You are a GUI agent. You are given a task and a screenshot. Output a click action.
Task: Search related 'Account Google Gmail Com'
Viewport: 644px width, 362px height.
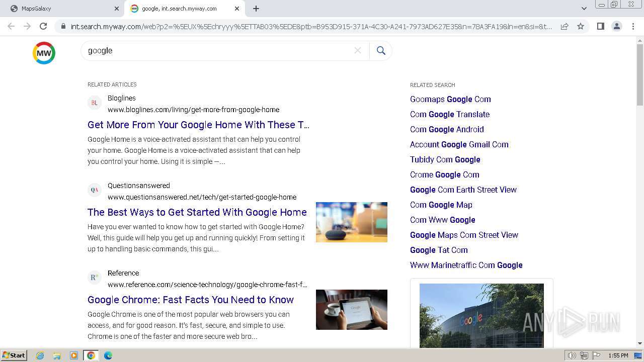tap(459, 144)
